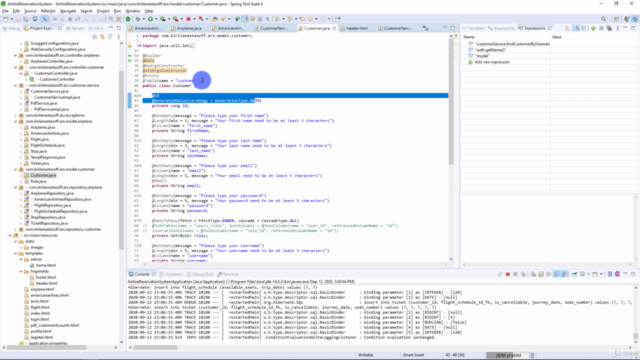The image size is (640, 360).
Task: Minimize the Project Explorer panel
Action: click(x=111, y=28)
